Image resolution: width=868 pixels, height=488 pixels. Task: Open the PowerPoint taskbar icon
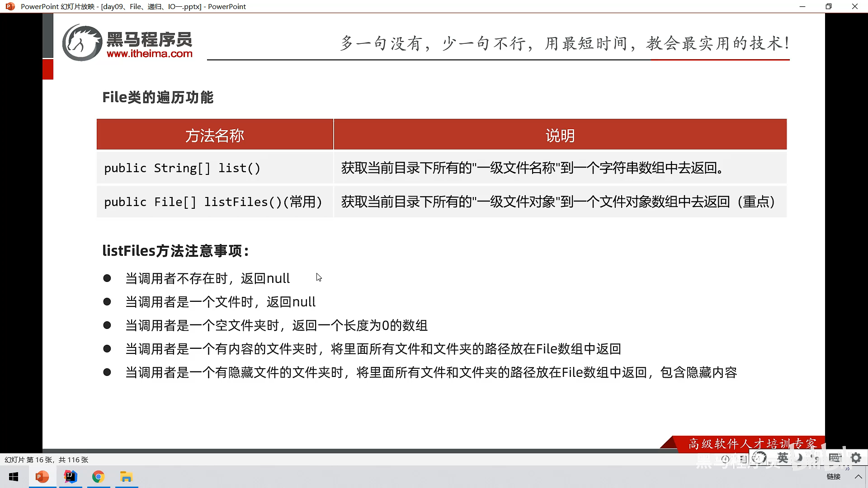click(42, 477)
